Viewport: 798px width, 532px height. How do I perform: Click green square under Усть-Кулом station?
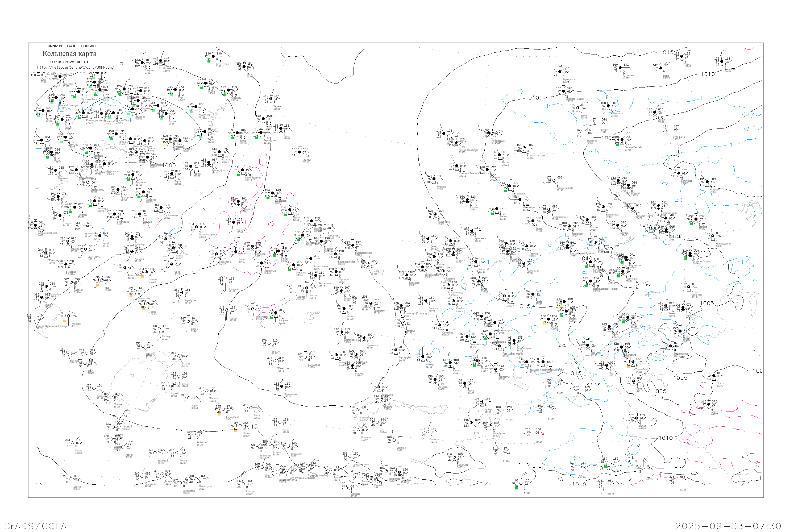(209, 61)
